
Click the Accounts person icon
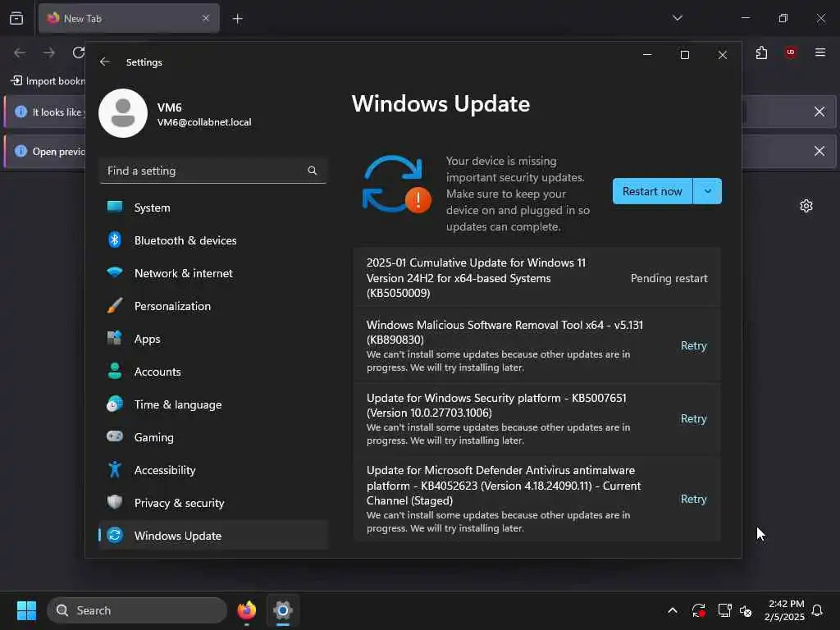(115, 371)
